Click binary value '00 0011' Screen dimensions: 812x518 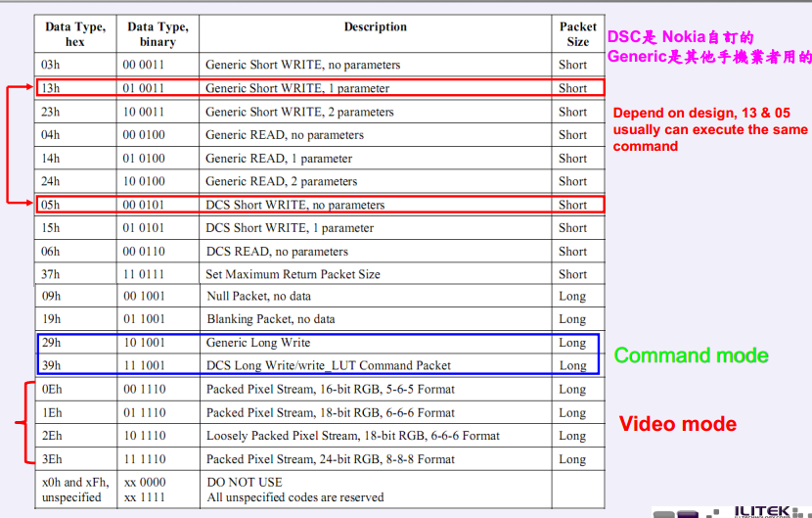pyautogui.click(x=144, y=65)
